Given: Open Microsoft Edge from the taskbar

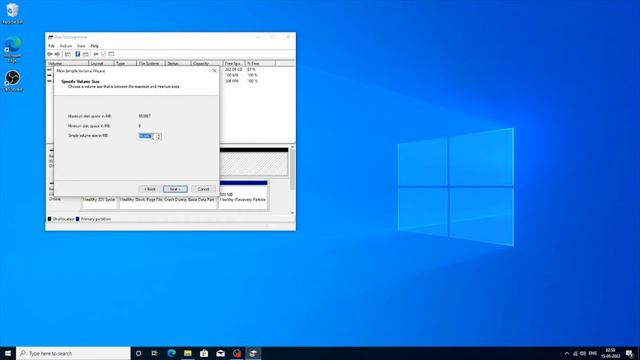Looking at the screenshot, I should [171, 353].
